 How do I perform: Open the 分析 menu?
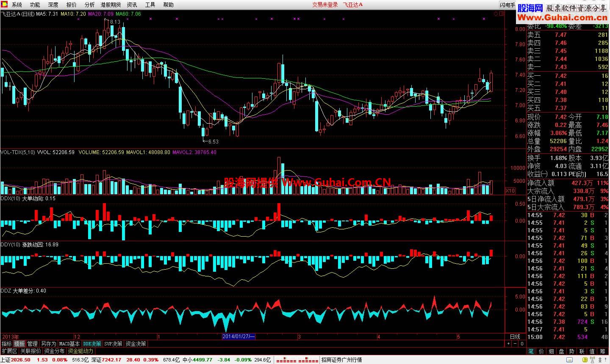click(89, 5)
